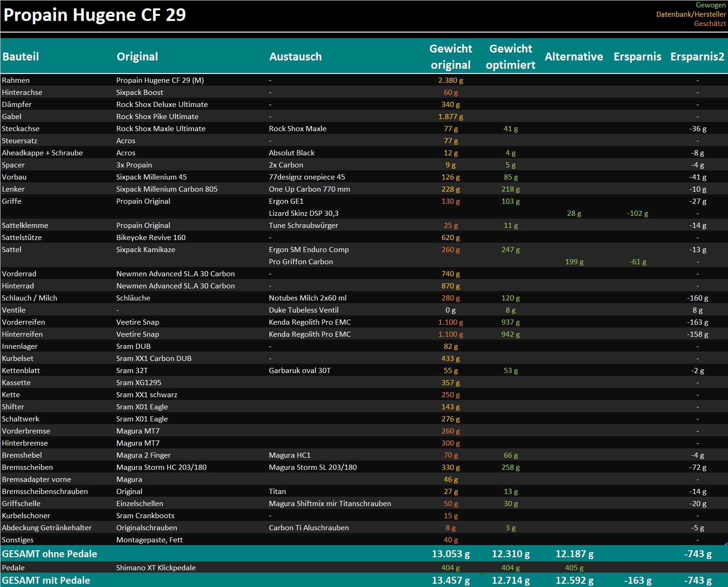The width and height of the screenshot is (728, 587).
Task: Select the 'Alternative' column header
Action: [574, 57]
